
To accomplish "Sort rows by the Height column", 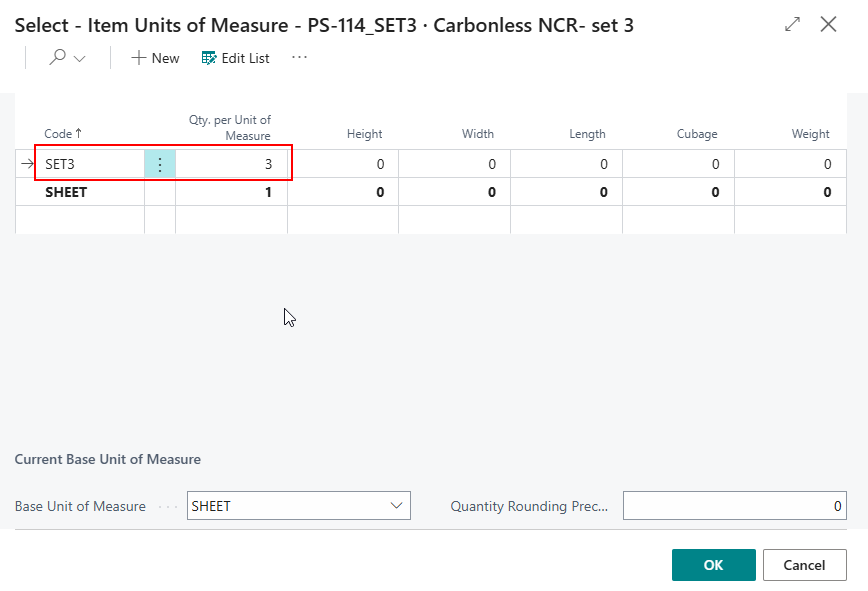I will coord(364,133).
